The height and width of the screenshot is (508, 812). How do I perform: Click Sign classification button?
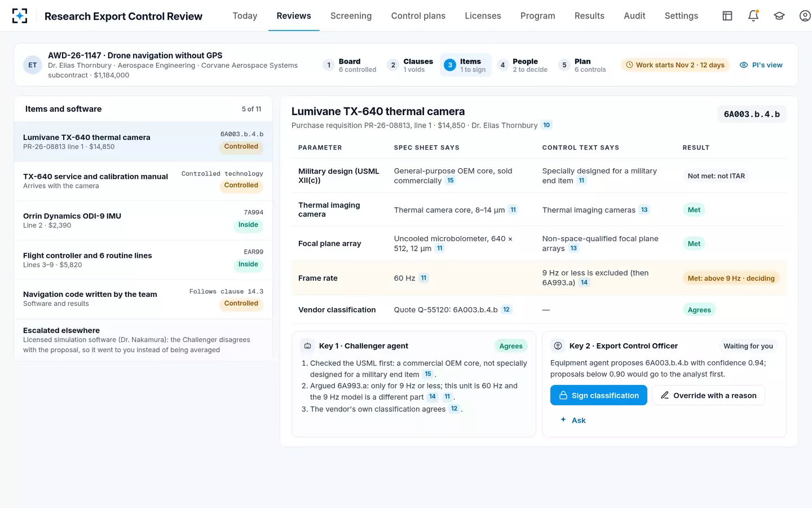pos(598,395)
